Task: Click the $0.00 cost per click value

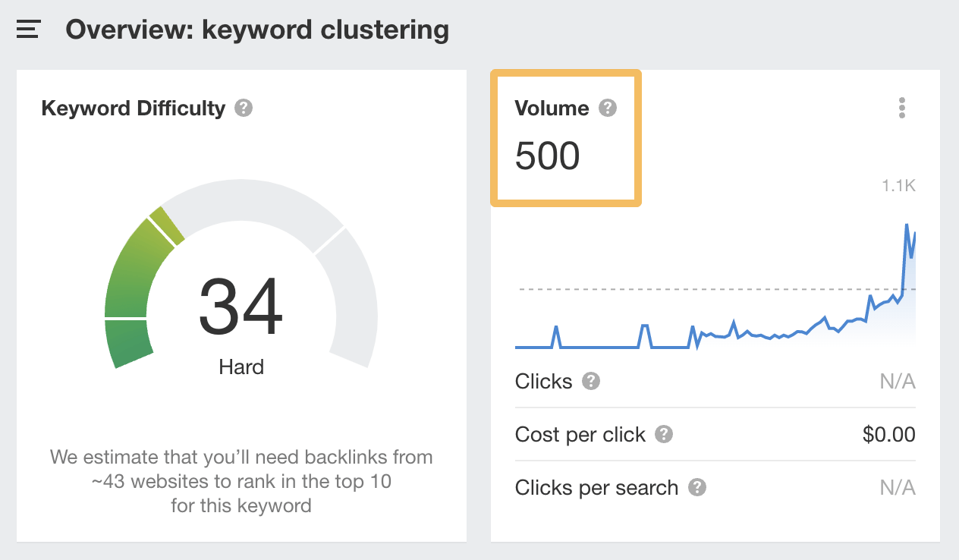Action: point(888,435)
